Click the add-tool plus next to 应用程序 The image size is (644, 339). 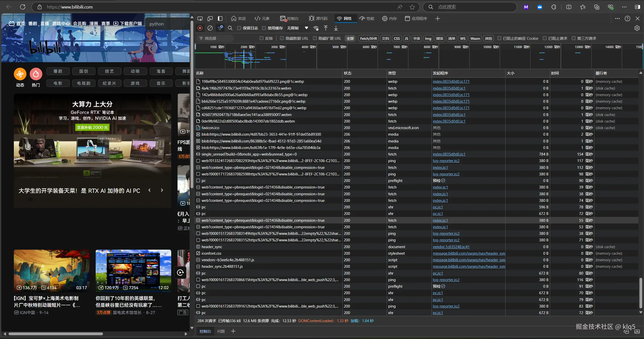coord(438,19)
